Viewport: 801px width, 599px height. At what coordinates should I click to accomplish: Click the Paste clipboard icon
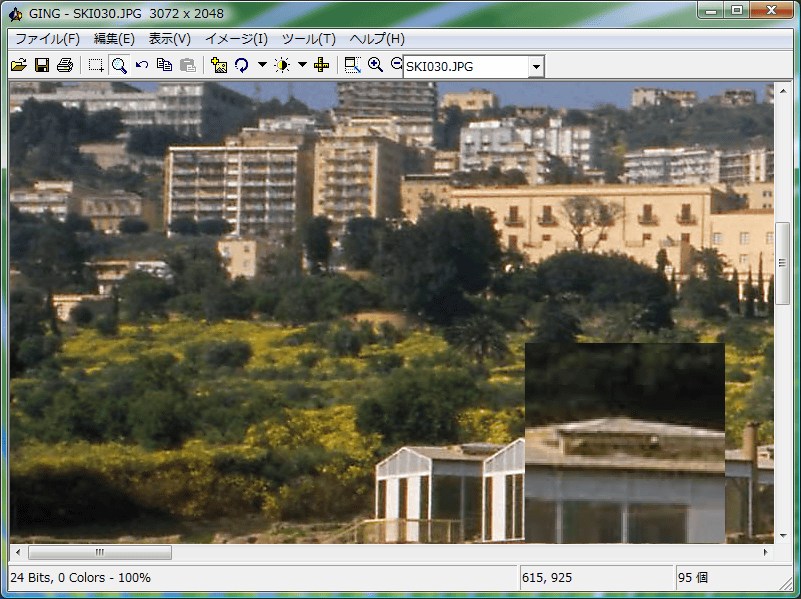click(x=187, y=66)
